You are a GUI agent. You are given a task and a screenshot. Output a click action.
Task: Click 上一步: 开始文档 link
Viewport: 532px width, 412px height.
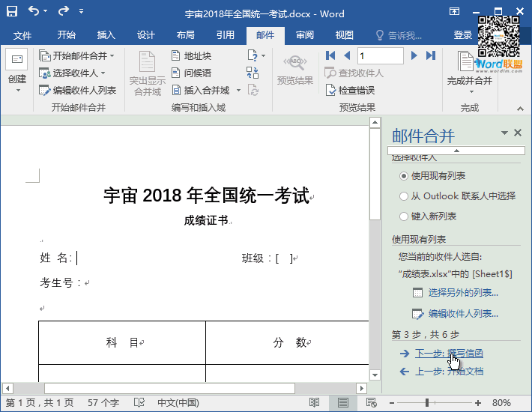449,372
